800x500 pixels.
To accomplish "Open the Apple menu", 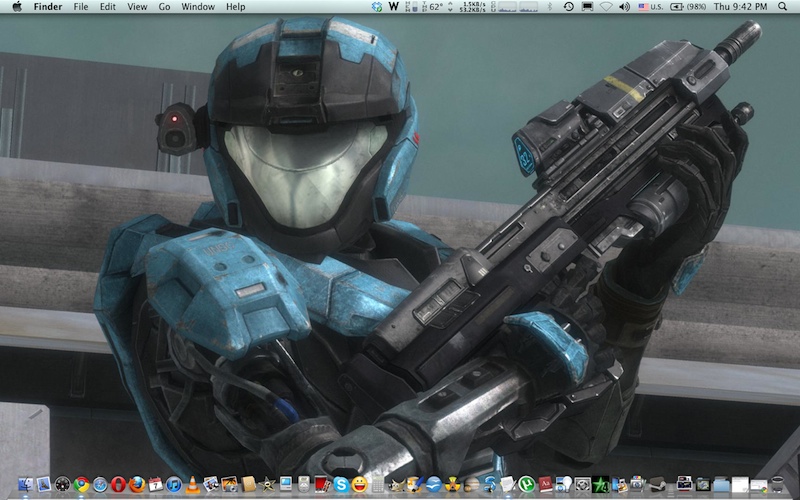I will (x=17, y=7).
